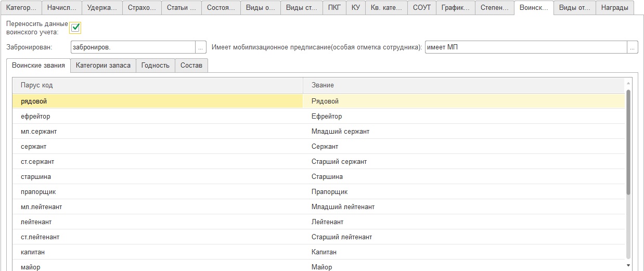Switch to the Воинские звания sub-tab

[x=38, y=66]
